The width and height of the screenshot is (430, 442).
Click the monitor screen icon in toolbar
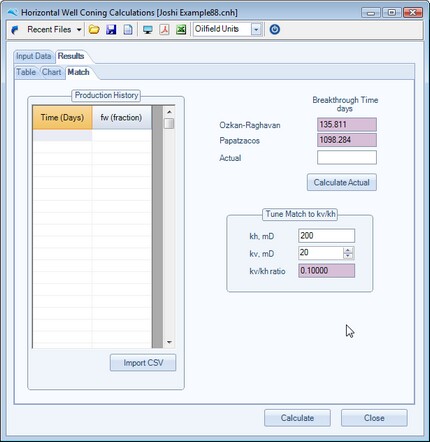coord(147,30)
